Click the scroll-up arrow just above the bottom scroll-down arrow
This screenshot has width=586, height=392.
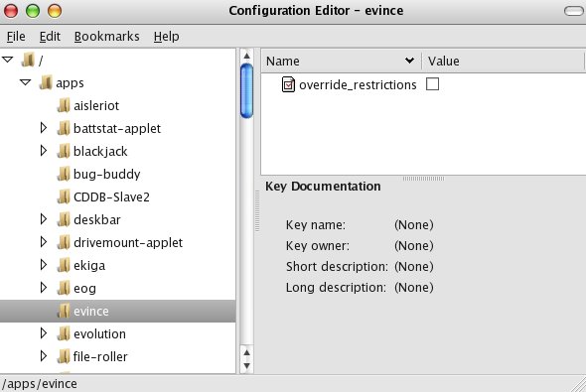(246, 352)
